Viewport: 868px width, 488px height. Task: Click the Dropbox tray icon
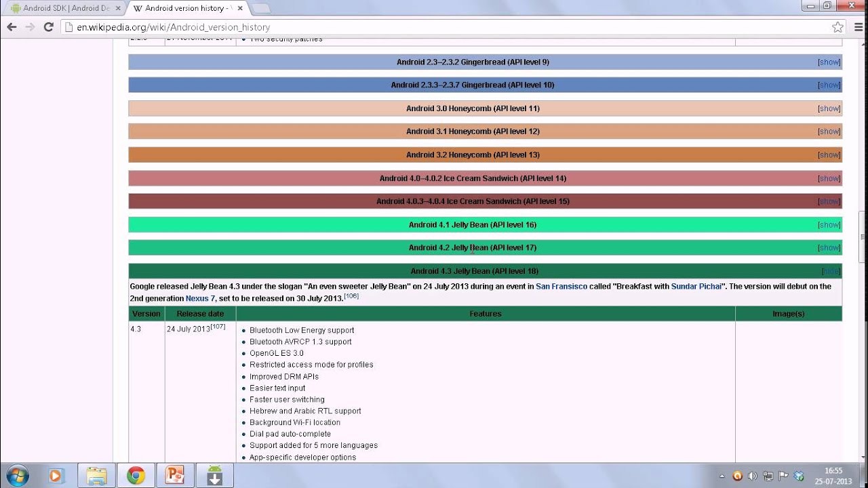coord(799,476)
